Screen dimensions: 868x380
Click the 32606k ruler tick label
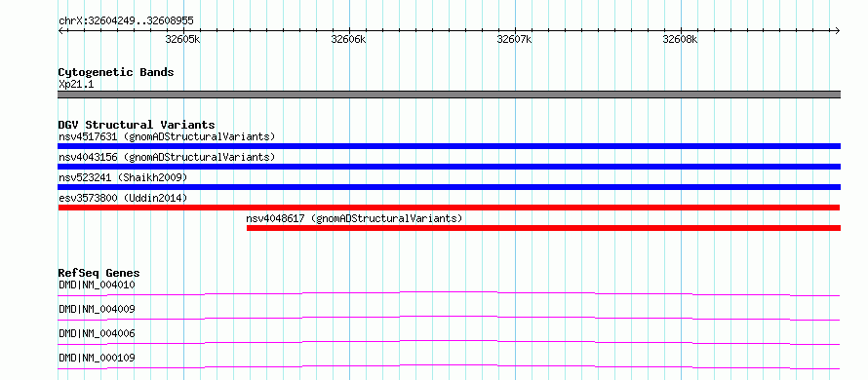click(349, 40)
